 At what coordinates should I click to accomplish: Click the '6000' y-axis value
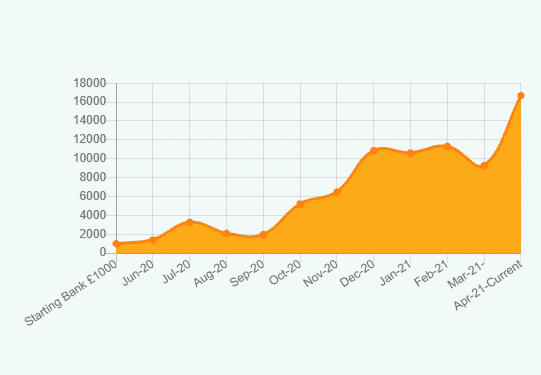click(x=92, y=196)
